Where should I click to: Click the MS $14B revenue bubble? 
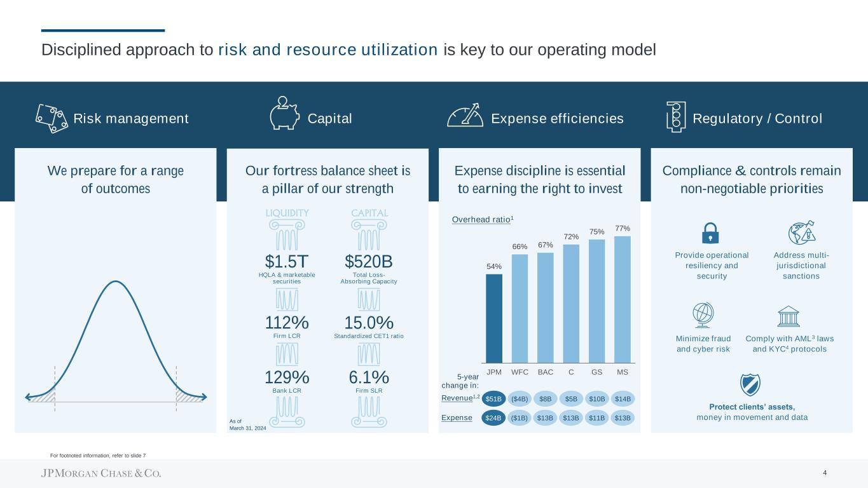tap(623, 398)
